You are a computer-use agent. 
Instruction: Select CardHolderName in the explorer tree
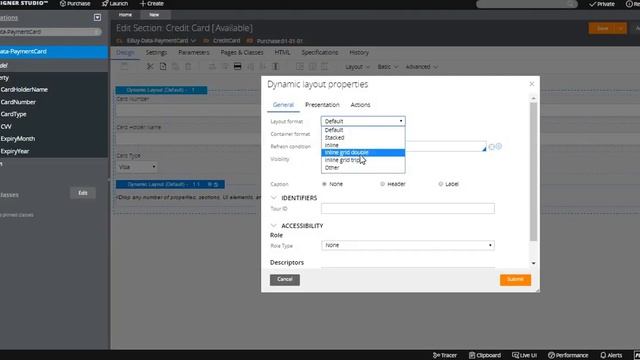pos(24,89)
